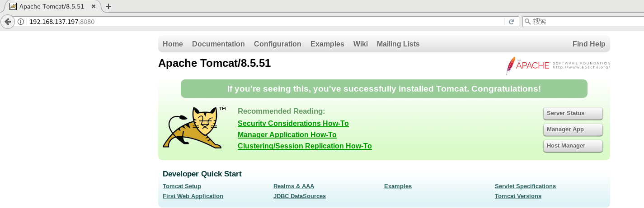The height and width of the screenshot is (208, 644).
Task: Open First Web Application link
Action: (193, 196)
